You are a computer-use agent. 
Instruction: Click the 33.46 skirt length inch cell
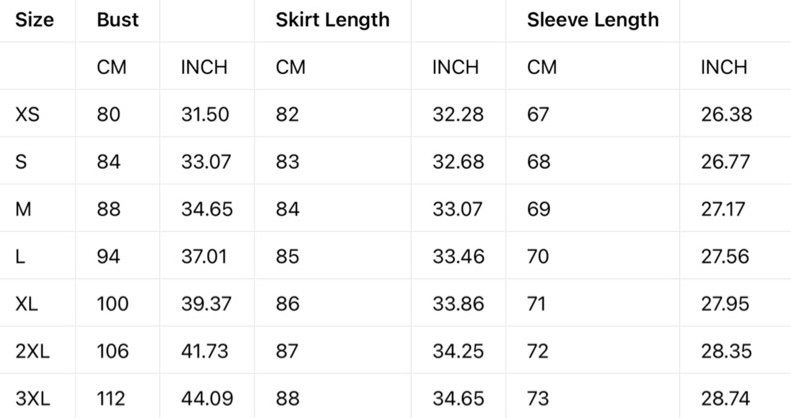458,257
